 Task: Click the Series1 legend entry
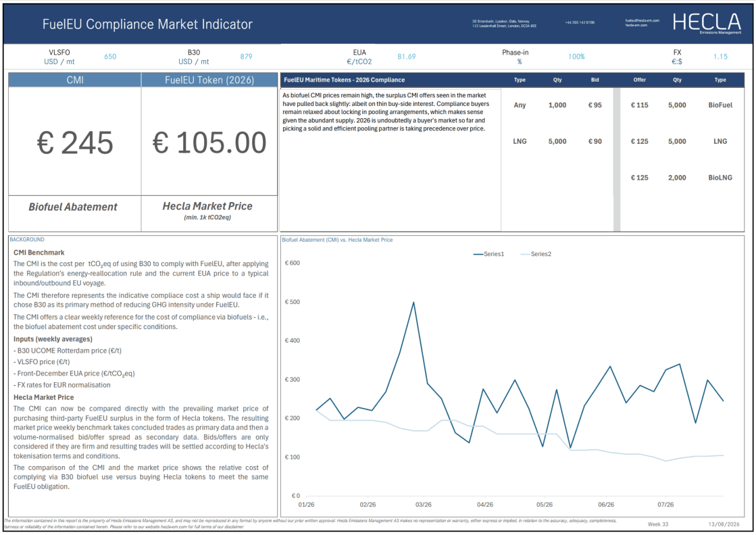[x=488, y=254]
